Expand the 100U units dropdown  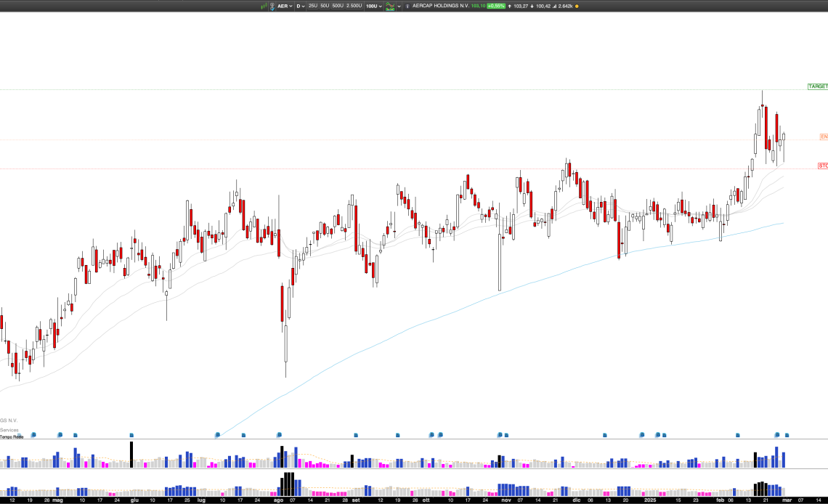pyautogui.click(x=373, y=6)
